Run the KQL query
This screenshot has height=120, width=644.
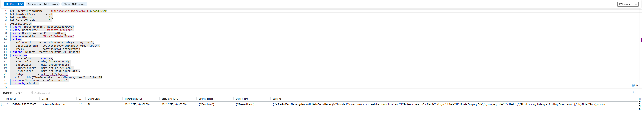10,4
